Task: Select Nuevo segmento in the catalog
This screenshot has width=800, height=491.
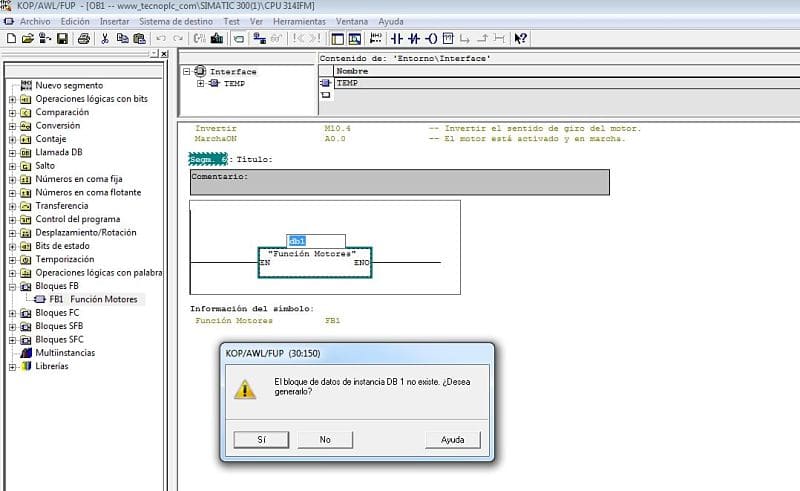Action: pos(69,85)
